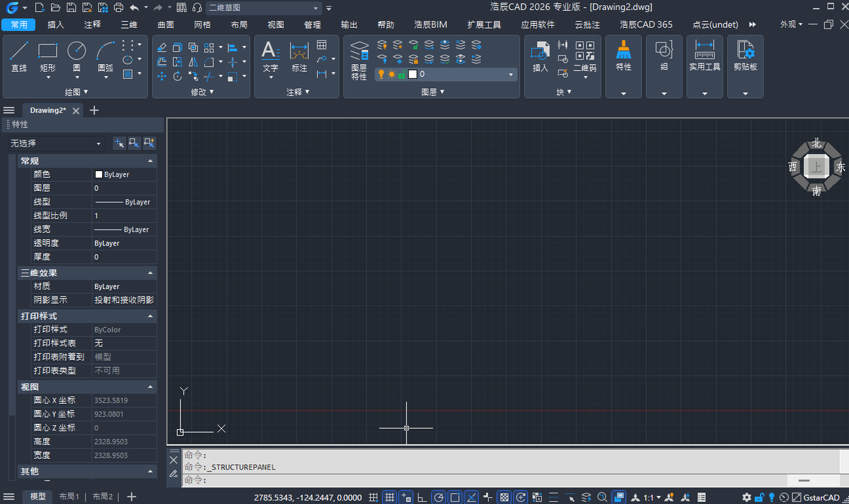Viewport: 849px width, 504px height.
Task: Click the Clipboard (剪贴板) icon
Action: click(745, 56)
